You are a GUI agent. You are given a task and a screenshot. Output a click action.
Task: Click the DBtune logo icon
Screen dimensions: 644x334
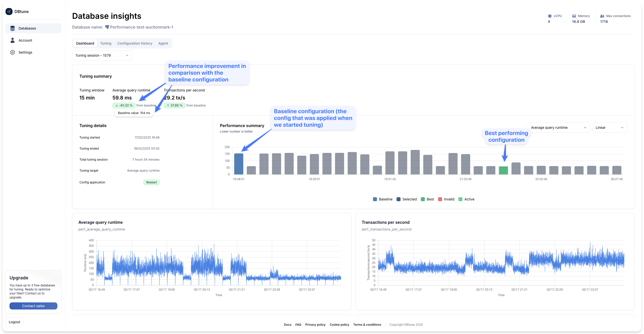tap(9, 12)
